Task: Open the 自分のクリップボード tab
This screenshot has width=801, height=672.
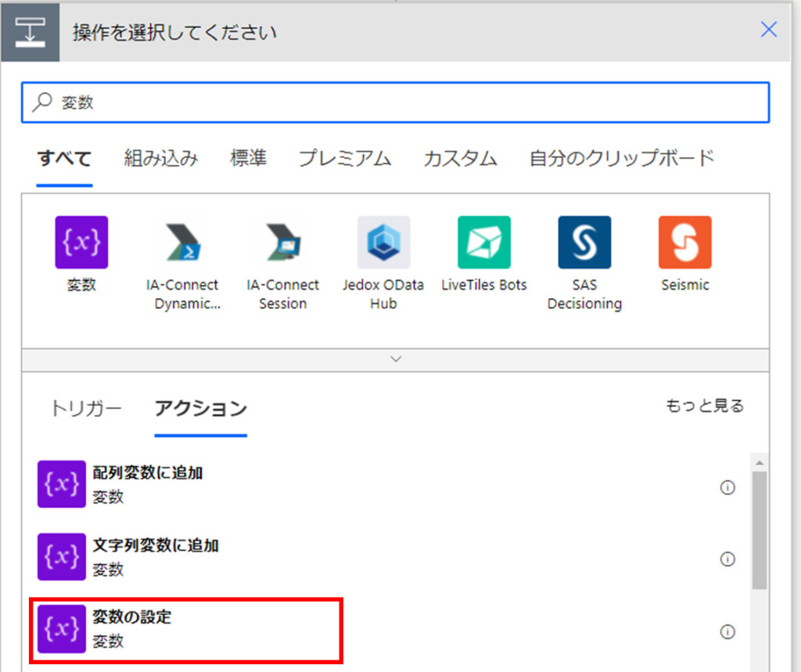Action: (x=622, y=159)
